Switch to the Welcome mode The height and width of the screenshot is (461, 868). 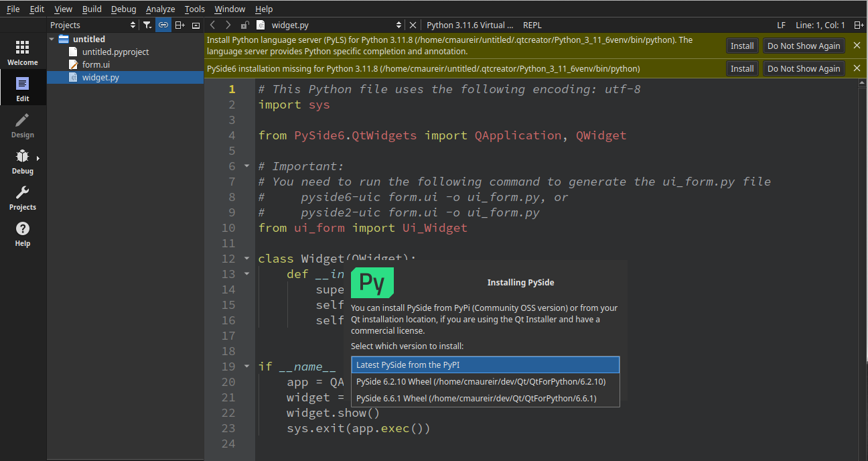pyautogui.click(x=23, y=52)
